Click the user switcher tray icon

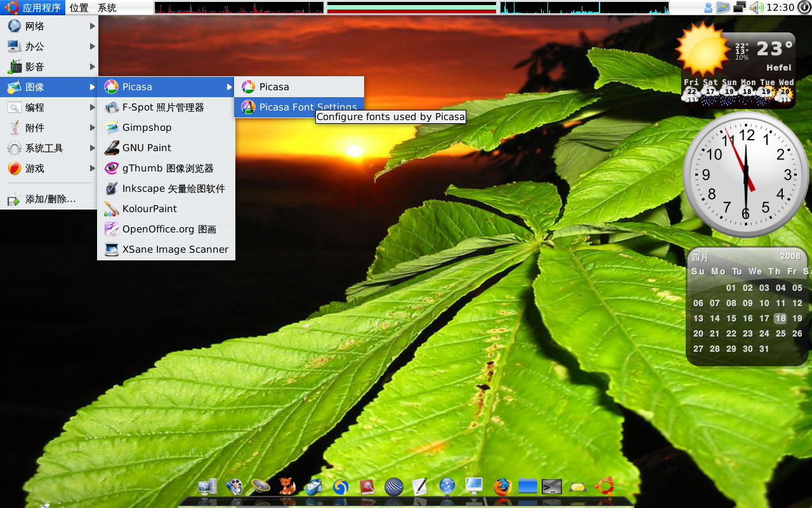(709, 8)
